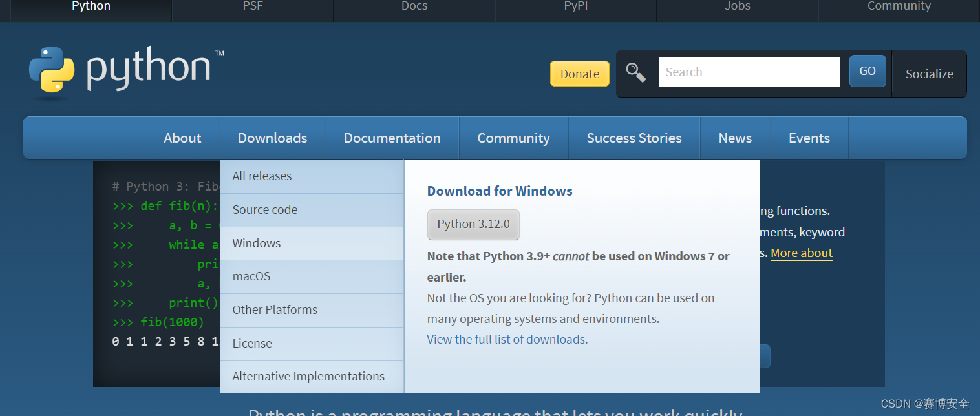Click the Python logo icon
Viewport: 980px width, 416px height.
[51, 70]
